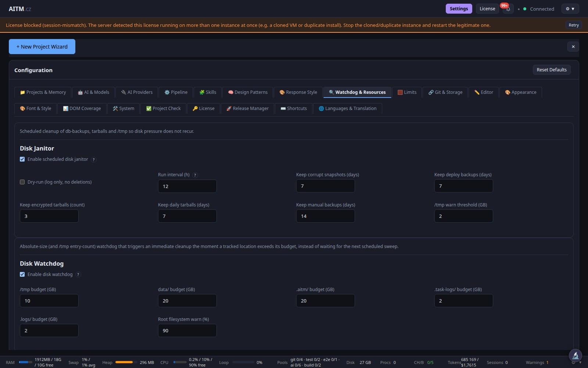Click the CH/B 0/5 status entry
Viewport: 588px width, 368px height.
pyautogui.click(x=424, y=362)
